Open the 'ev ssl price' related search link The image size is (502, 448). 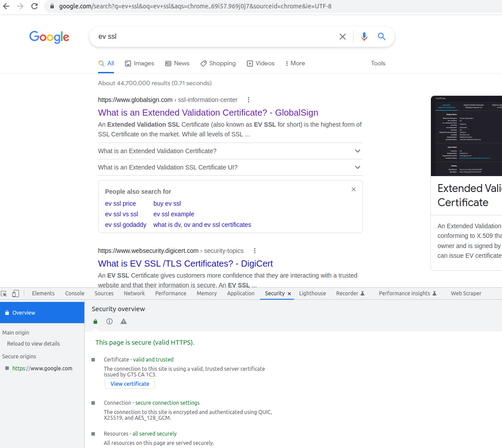pyautogui.click(x=120, y=203)
